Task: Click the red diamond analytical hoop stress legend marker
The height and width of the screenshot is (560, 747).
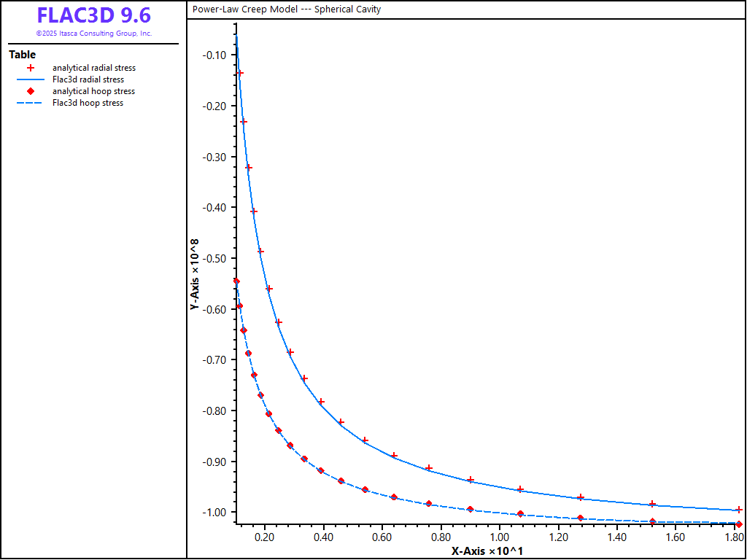Action: 31,91
